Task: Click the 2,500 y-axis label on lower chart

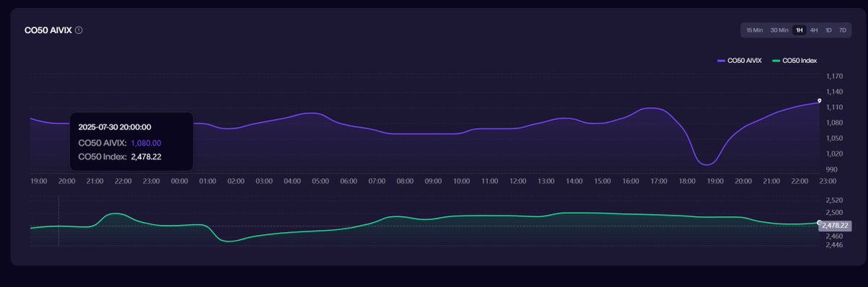Action: (834, 213)
